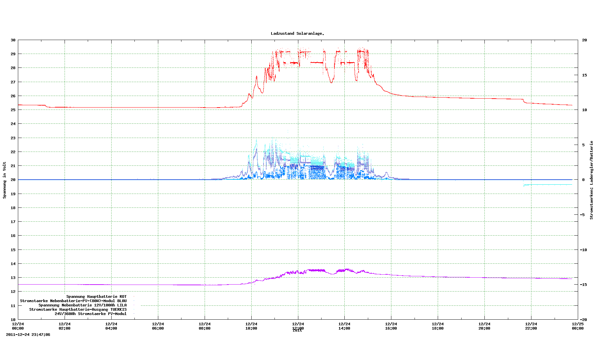Click legend entry "Spannnung Nebenbatterie 12V/100Ah LILA"
596x364 pixels.
pos(82,305)
